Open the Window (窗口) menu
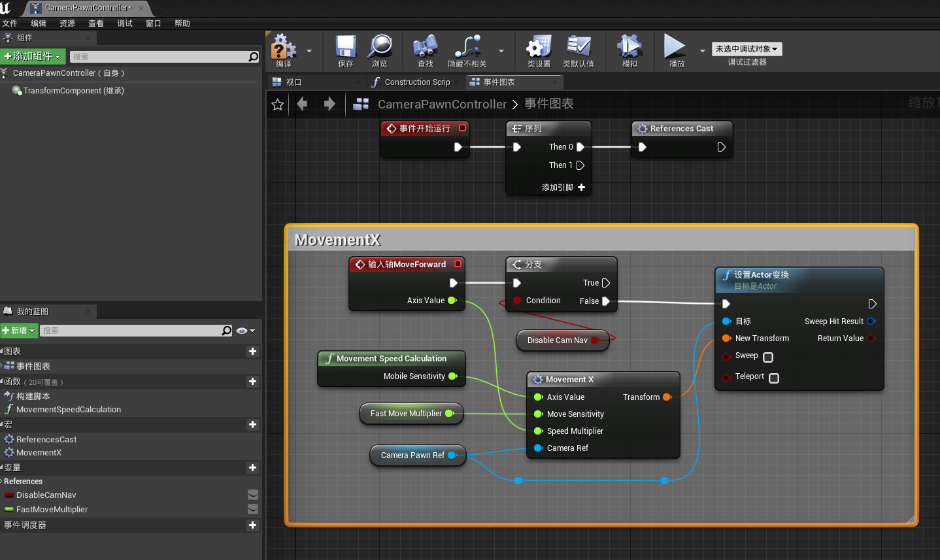This screenshot has width=940, height=560. coord(153,24)
